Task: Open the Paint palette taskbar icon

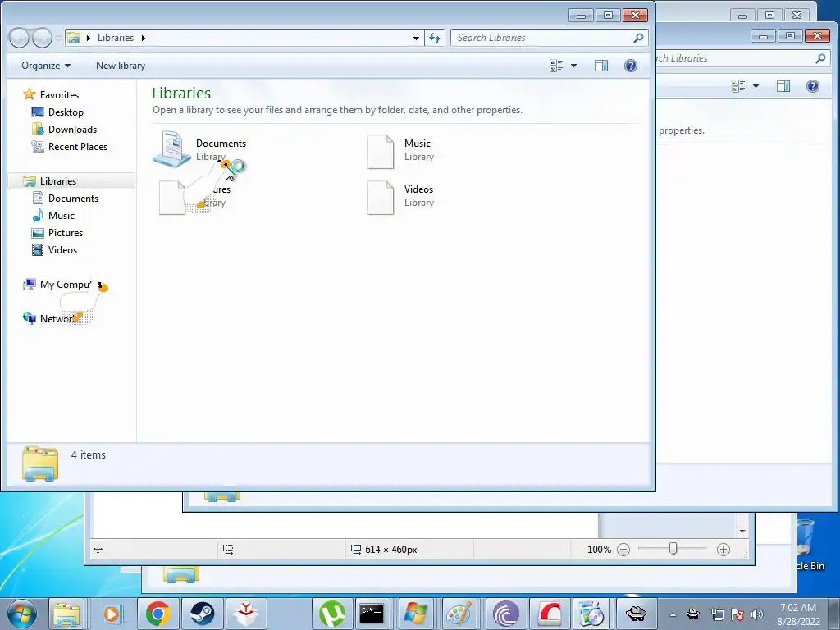Action: pyautogui.click(x=459, y=614)
